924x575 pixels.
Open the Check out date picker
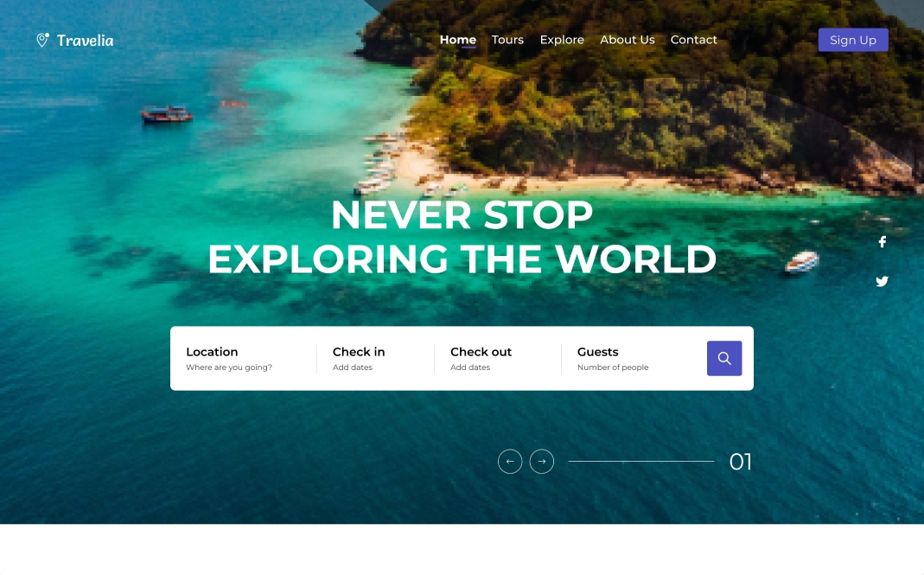point(499,359)
